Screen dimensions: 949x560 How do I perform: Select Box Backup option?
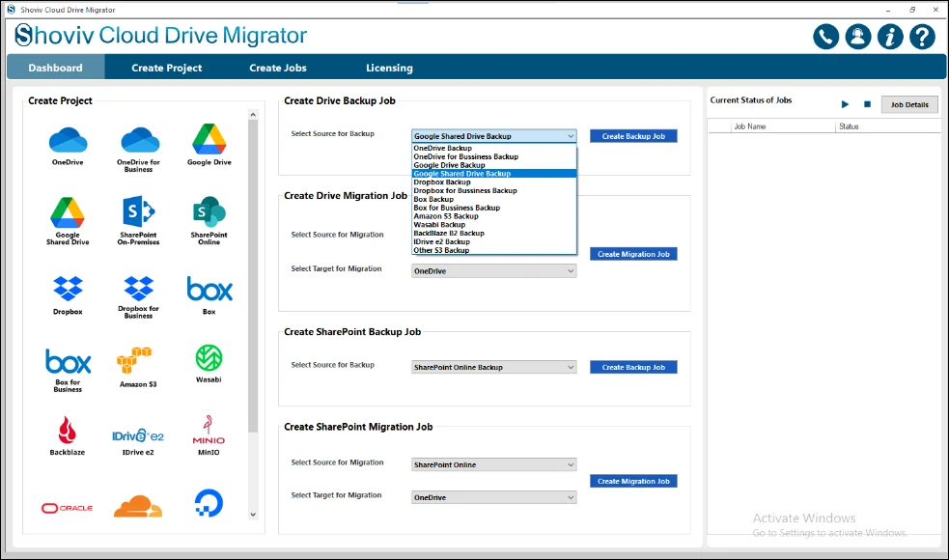494,199
